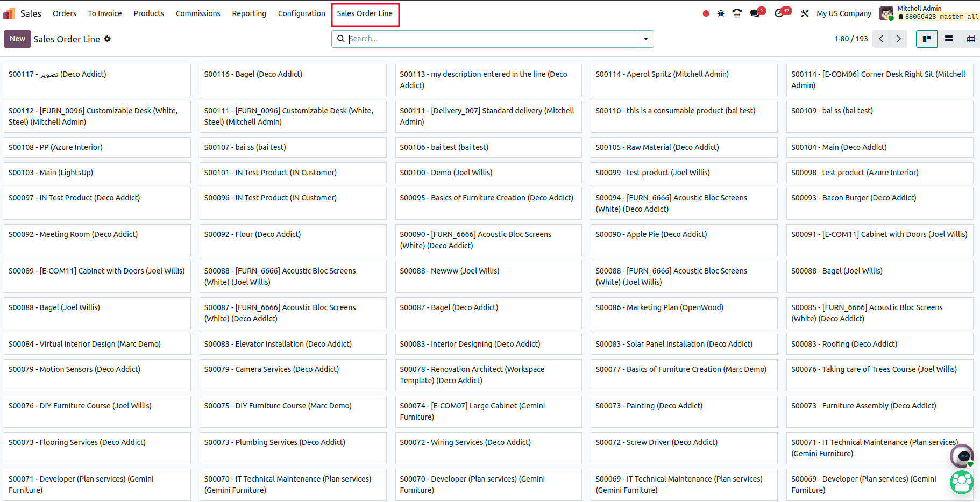Open card S00095 - Basics of Furniture Creation
Screen dimensions: 980x502
click(x=488, y=204)
